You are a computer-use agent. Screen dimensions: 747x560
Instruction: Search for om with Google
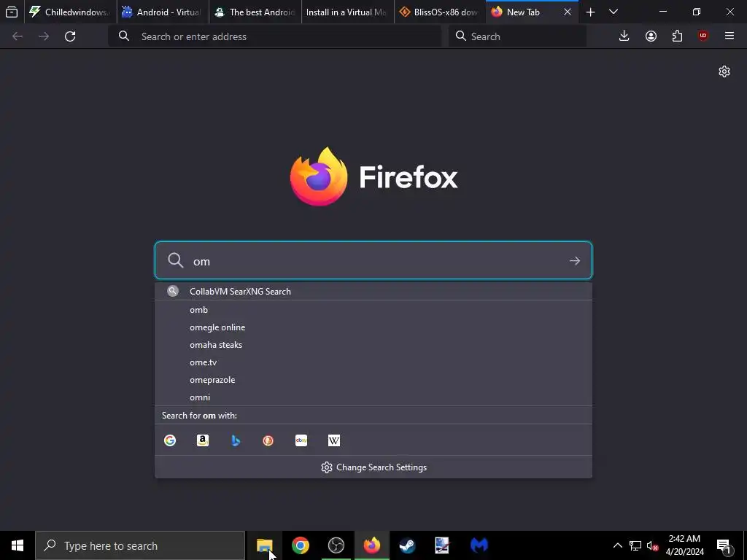pos(170,440)
